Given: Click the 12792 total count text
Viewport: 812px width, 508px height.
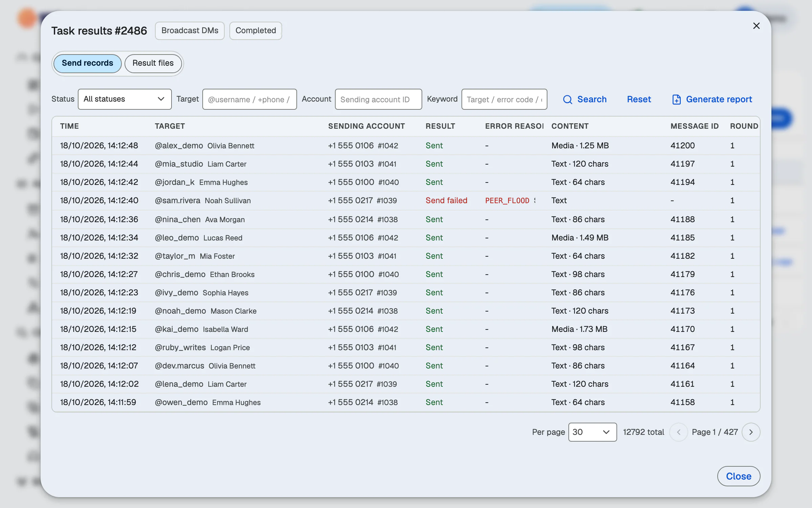Looking at the screenshot, I should pyautogui.click(x=643, y=432).
